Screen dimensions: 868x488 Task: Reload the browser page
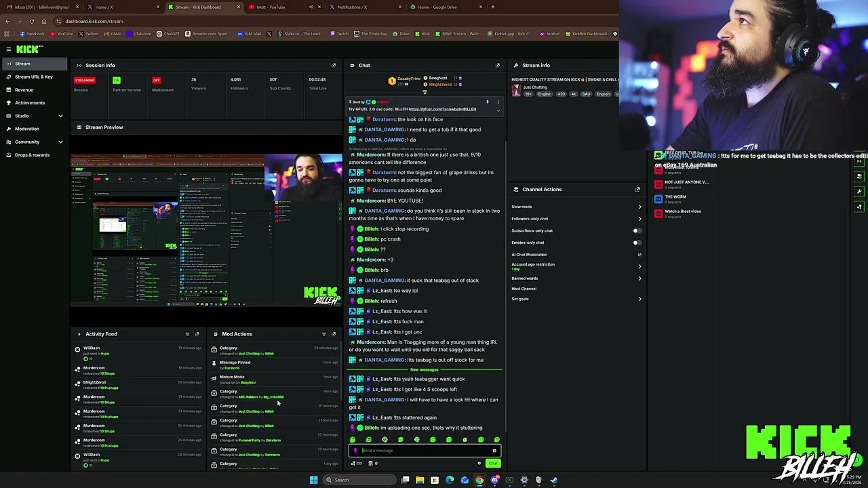click(x=31, y=21)
